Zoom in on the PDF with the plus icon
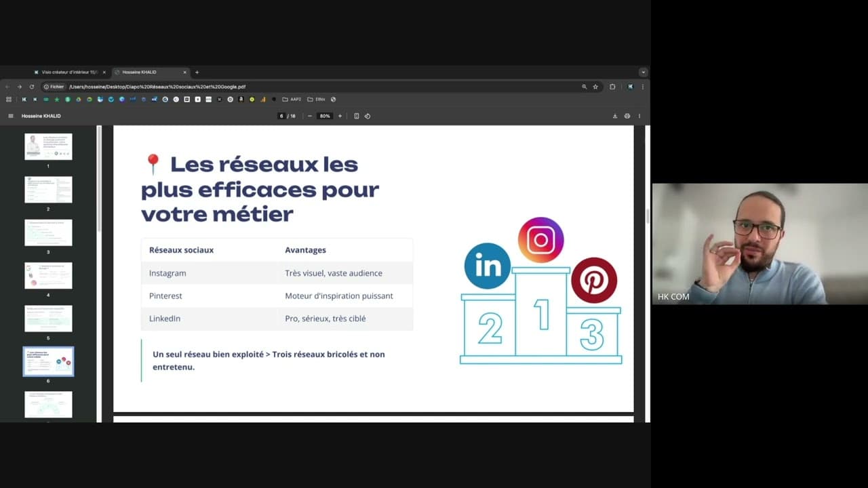The width and height of the screenshot is (868, 488). (340, 116)
